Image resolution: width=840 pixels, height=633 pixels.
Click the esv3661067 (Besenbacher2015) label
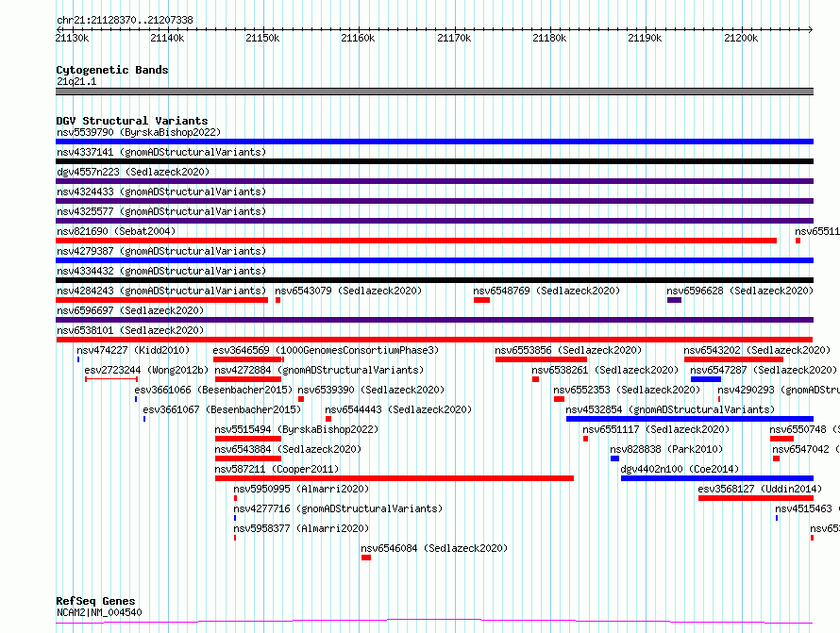222,409
